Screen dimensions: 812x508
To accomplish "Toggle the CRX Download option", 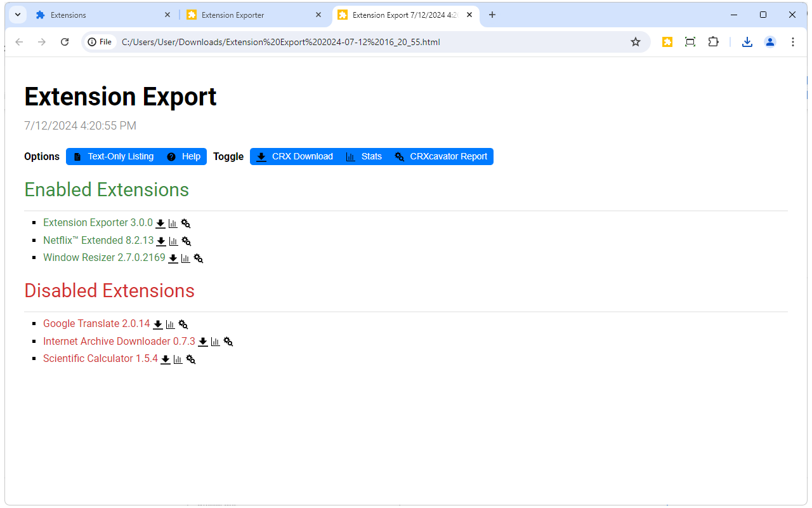I will click(x=294, y=156).
